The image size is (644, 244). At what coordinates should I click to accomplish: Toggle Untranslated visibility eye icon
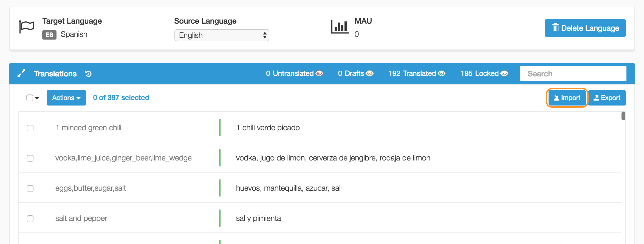click(319, 73)
